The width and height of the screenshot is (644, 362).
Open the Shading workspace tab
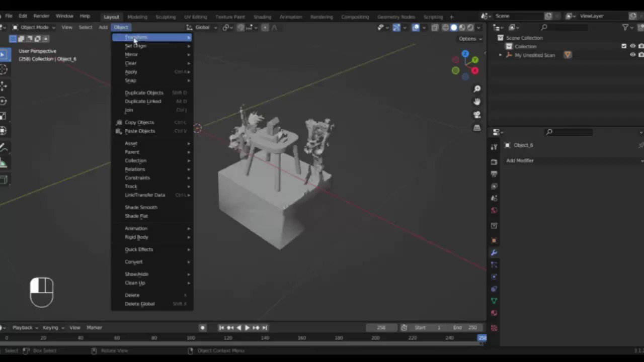262,17
